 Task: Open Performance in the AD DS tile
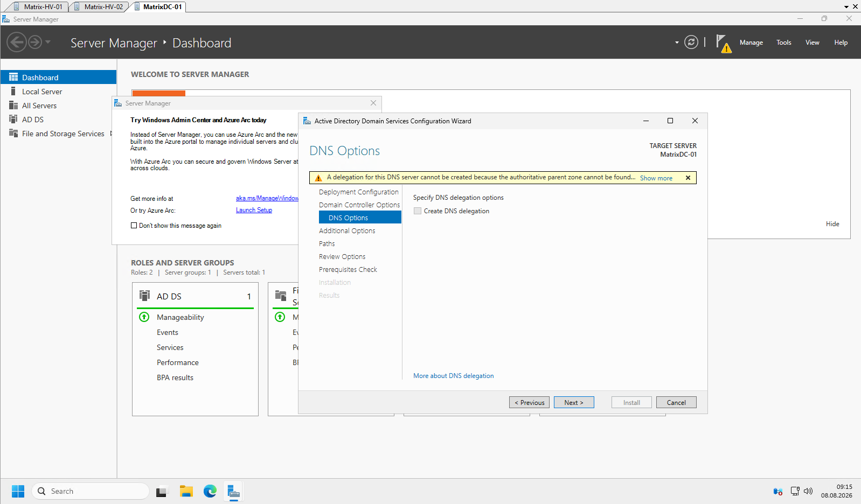178,362
